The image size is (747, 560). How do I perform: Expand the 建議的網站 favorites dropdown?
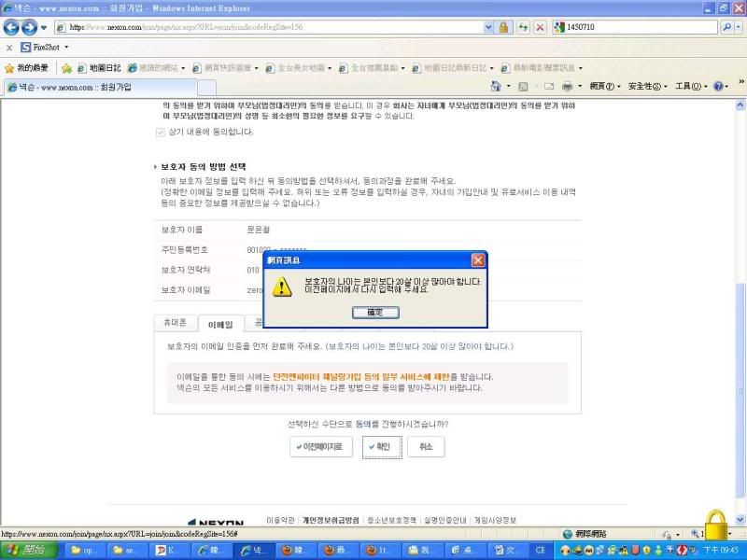183,68
